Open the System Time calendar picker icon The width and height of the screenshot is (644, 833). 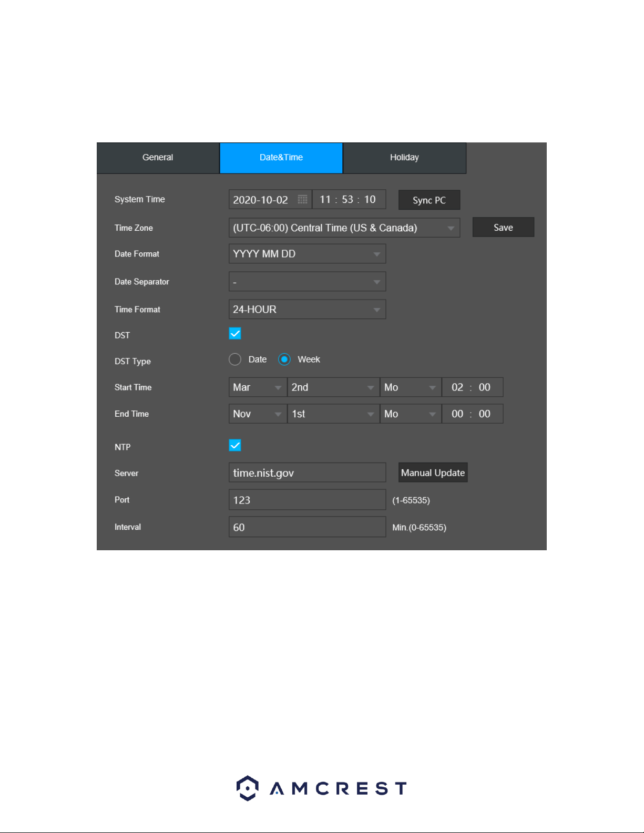coord(302,200)
